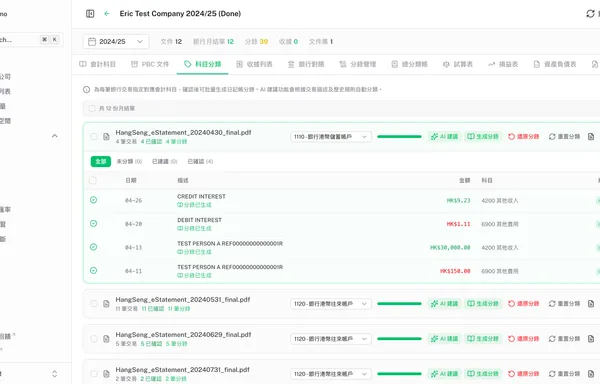Image resolution: width=600 pixels, height=384 pixels.
Task: Tick the checkbox for HangSeng_eStatement_20240629_final.pdf
Action: [94, 339]
